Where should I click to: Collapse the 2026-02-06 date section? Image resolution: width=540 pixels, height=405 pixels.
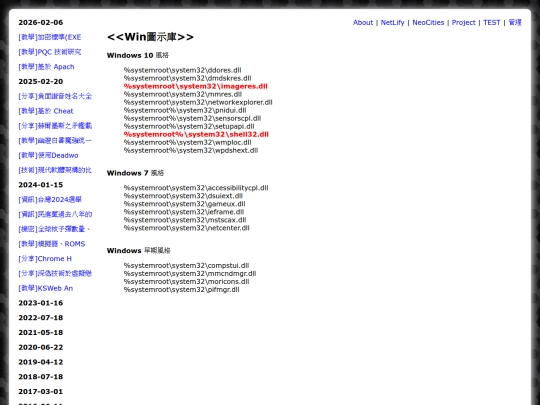[x=41, y=22]
